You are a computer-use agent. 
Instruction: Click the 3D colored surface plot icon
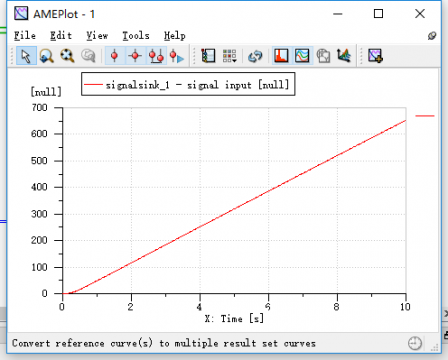click(x=344, y=56)
